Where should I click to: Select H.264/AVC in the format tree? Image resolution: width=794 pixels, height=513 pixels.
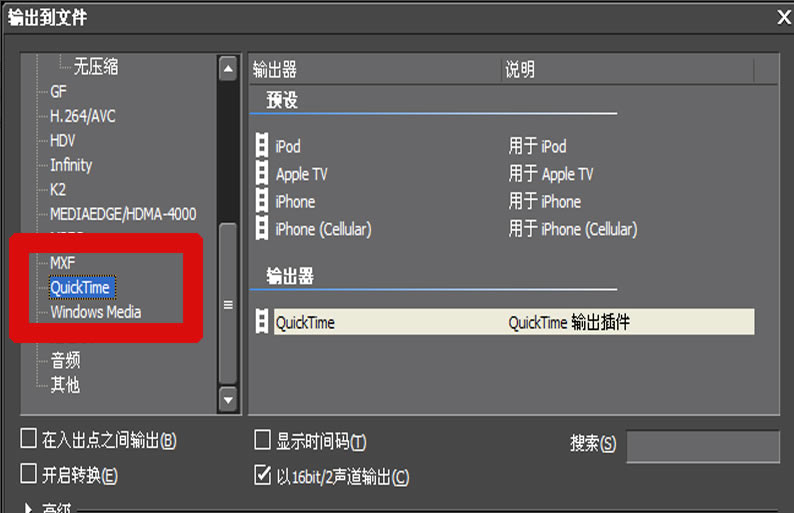pyautogui.click(x=83, y=116)
